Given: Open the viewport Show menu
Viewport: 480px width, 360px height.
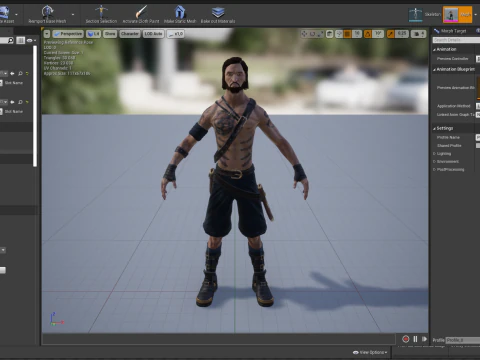Looking at the screenshot, I should point(110,34).
